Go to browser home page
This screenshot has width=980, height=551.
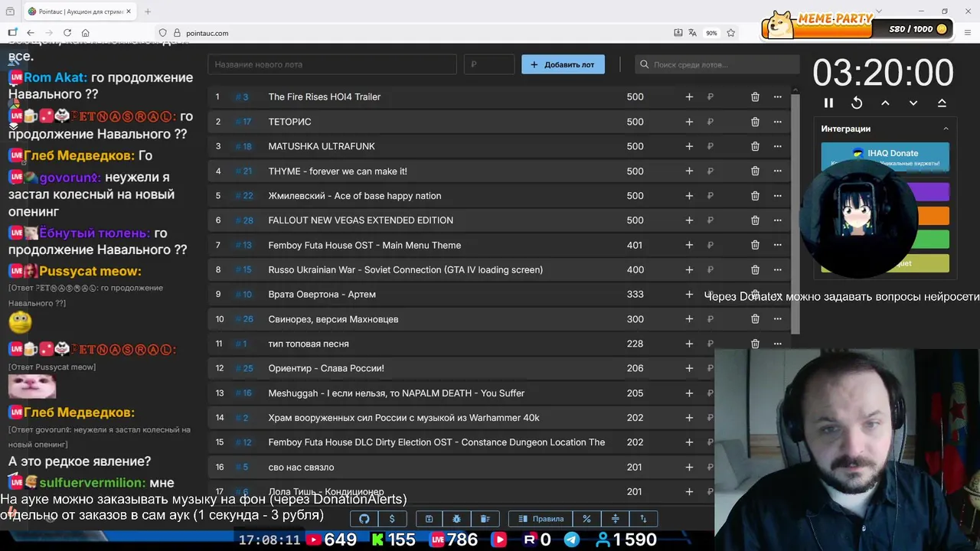pyautogui.click(x=86, y=33)
